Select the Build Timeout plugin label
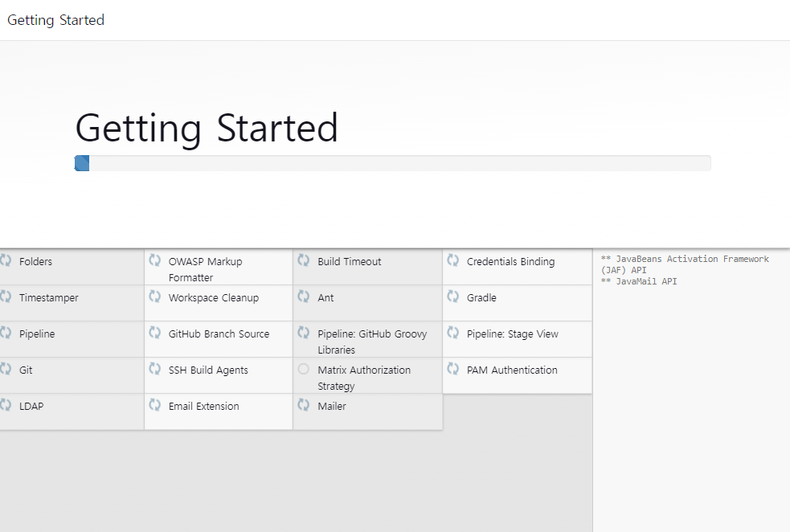This screenshot has height=532, width=790. (349, 261)
